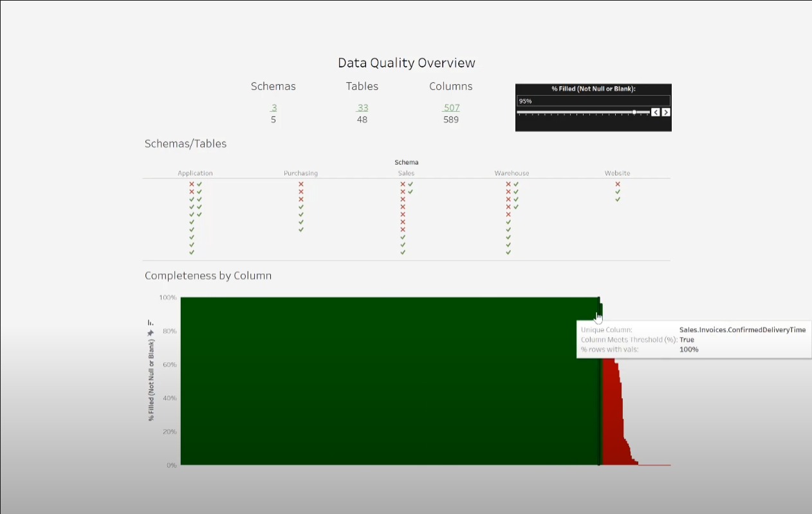Open the underlined 507 Columns link

[450, 107]
